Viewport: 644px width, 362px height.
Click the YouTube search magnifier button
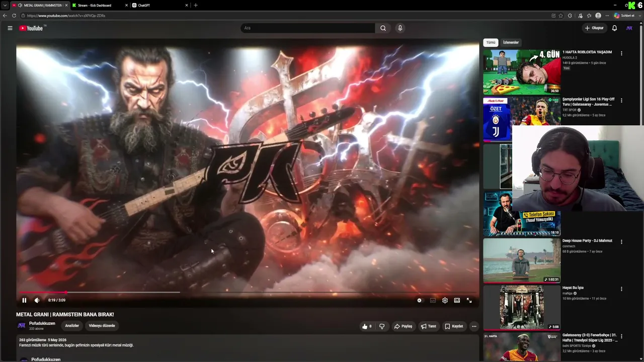pos(383,28)
